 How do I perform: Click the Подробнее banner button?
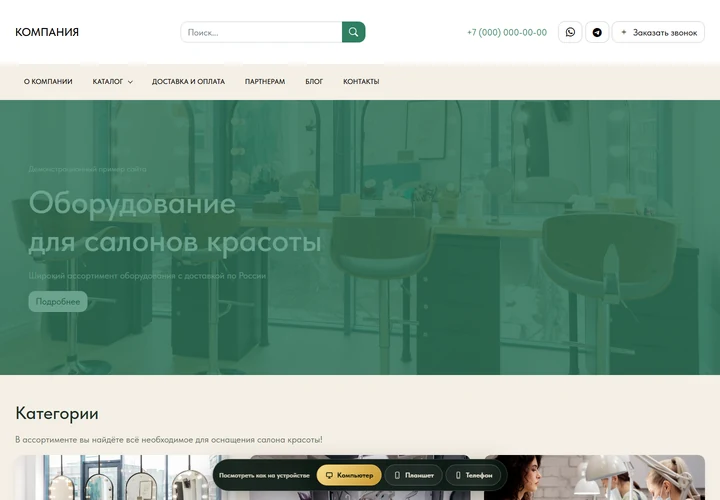pyautogui.click(x=58, y=302)
